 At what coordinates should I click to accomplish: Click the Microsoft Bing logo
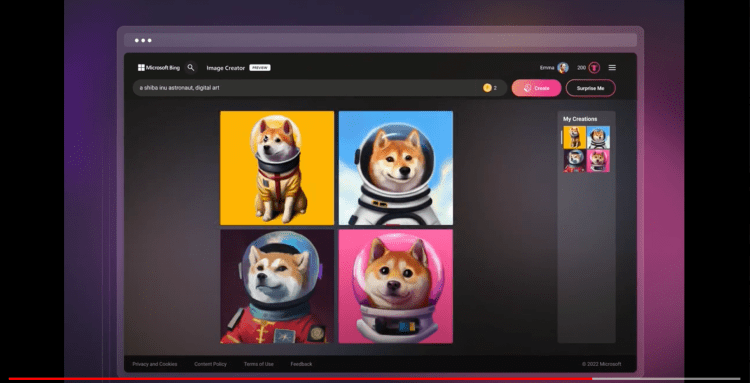click(159, 68)
